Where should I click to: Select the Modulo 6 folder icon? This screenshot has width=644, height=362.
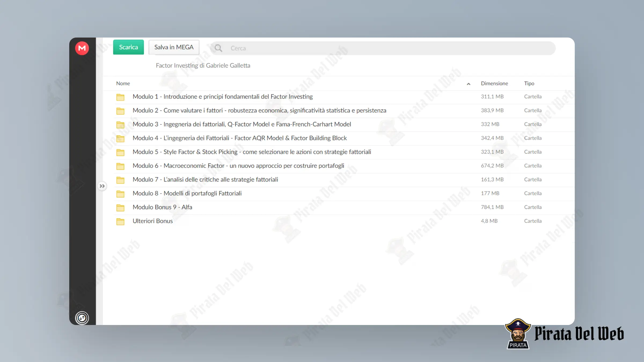[120, 166]
